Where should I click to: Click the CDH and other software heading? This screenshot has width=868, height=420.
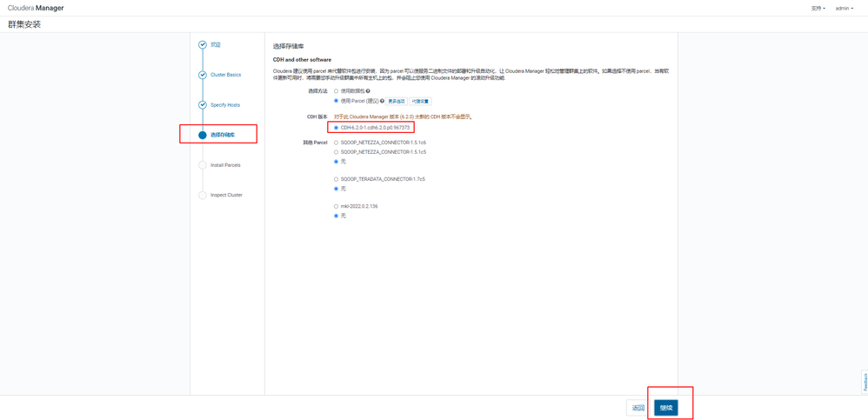click(303, 59)
